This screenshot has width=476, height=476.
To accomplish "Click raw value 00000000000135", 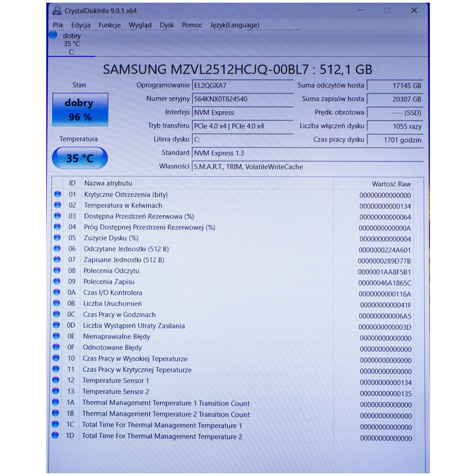I will pyautogui.click(x=386, y=393).
